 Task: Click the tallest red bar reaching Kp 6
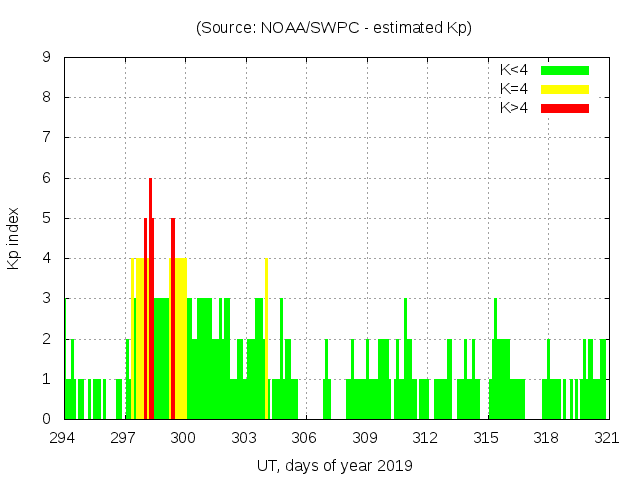(x=150, y=300)
